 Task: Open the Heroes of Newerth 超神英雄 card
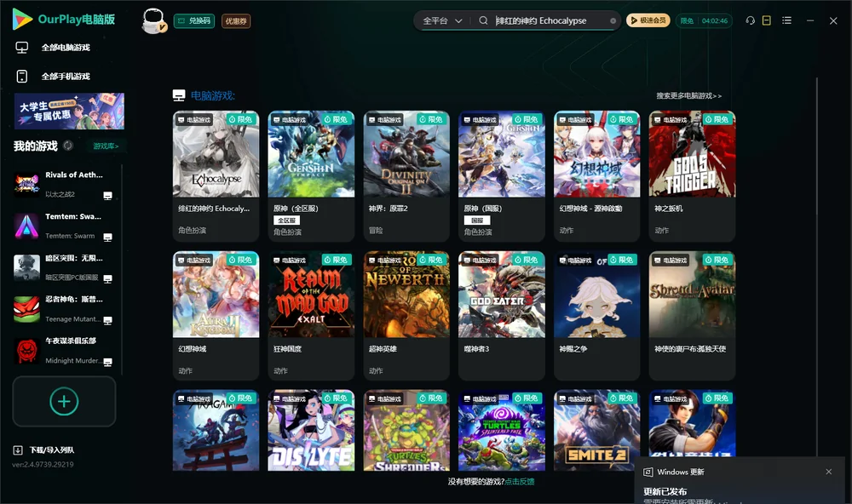point(406,316)
